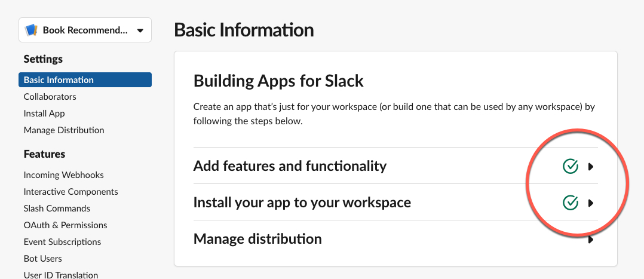Open the Incoming Webhooks feature

point(63,175)
